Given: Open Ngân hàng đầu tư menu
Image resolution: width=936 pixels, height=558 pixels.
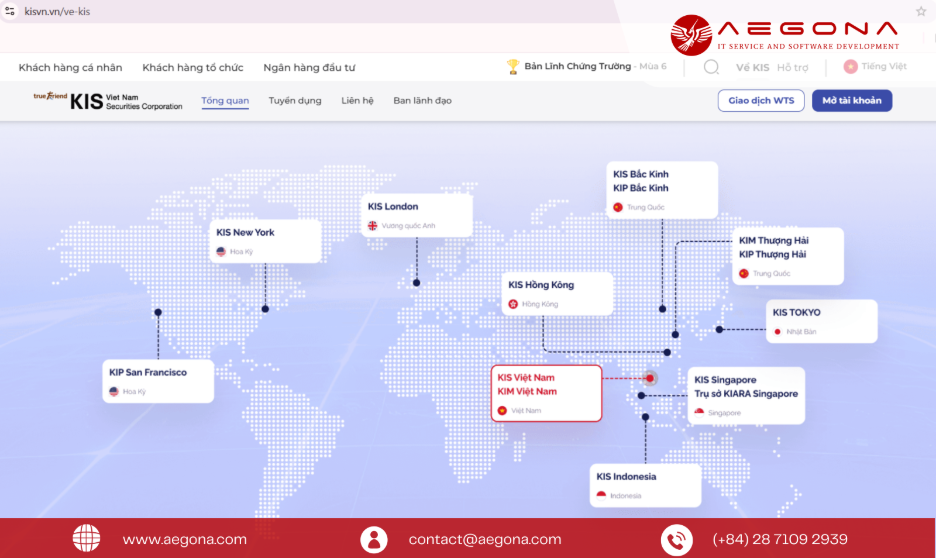Looking at the screenshot, I should pos(309,67).
